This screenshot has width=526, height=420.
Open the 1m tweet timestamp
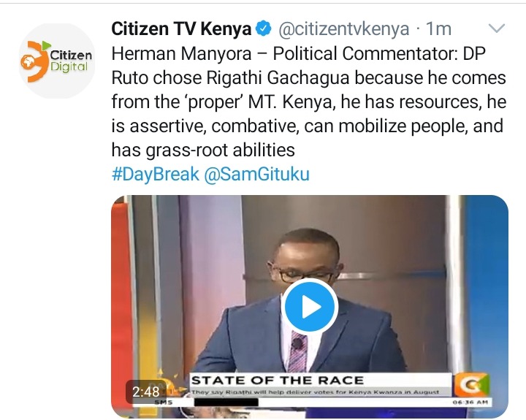438,29
